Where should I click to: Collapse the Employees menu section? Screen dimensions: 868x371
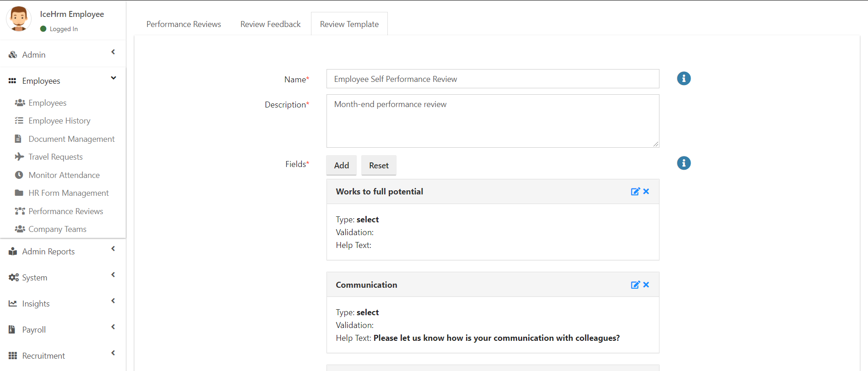point(63,81)
